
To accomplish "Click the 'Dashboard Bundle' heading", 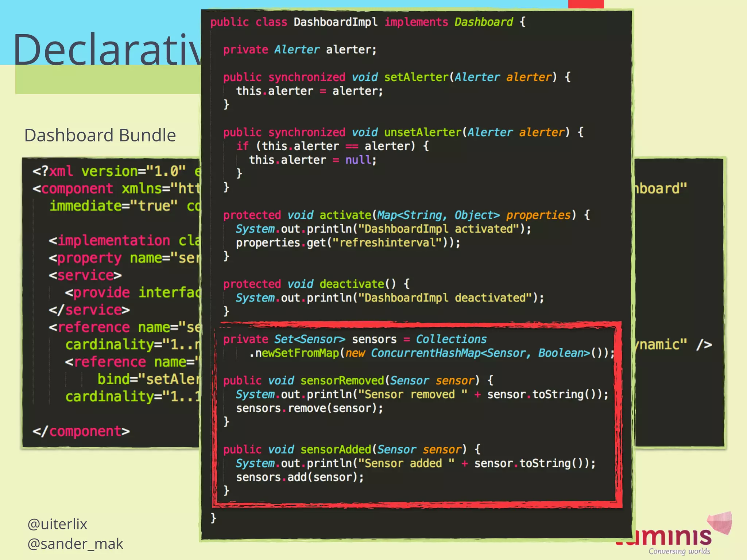I will [100, 135].
